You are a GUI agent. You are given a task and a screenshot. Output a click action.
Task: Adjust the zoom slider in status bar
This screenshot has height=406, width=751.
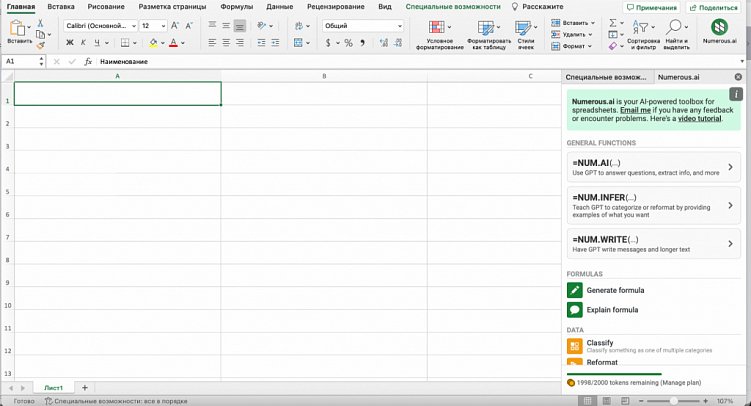pos(673,401)
